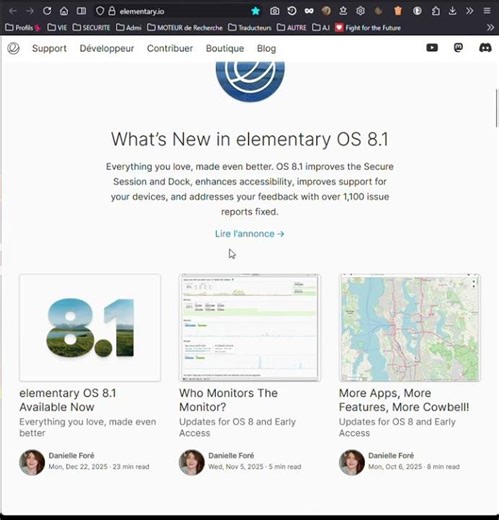Click 'Wed, Nov 5, 2025 · 5 min read' text
The height and width of the screenshot is (520, 499).
[255, 467]
